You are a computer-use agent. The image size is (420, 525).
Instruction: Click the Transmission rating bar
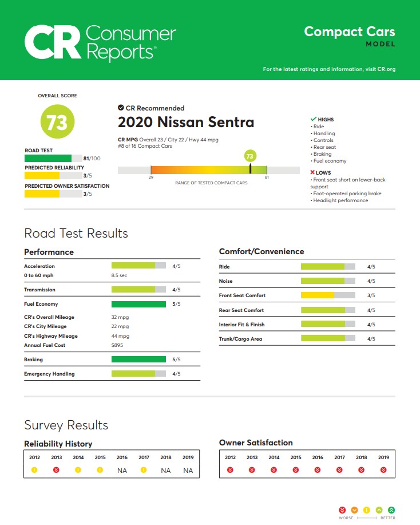[x=138, y=289]
